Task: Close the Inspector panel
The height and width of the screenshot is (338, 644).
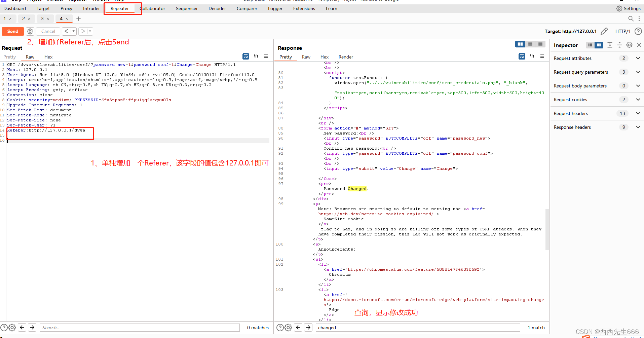Action: click(639, 45)
